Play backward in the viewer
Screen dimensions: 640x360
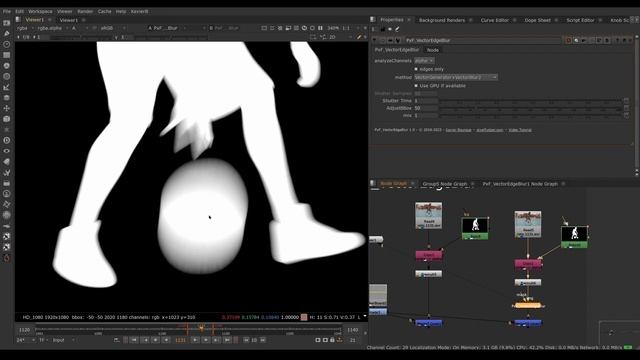[x=166, y=340]
